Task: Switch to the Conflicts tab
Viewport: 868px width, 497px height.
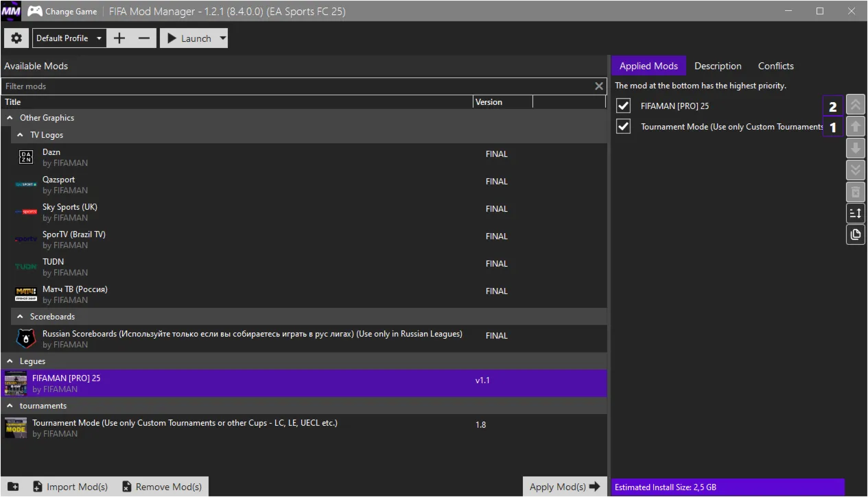Action: point(776,66)
